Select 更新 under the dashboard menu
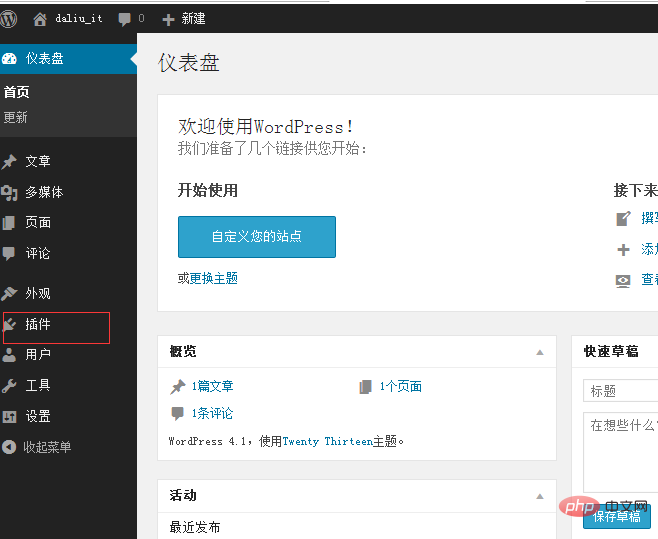 tap(16, 117)
